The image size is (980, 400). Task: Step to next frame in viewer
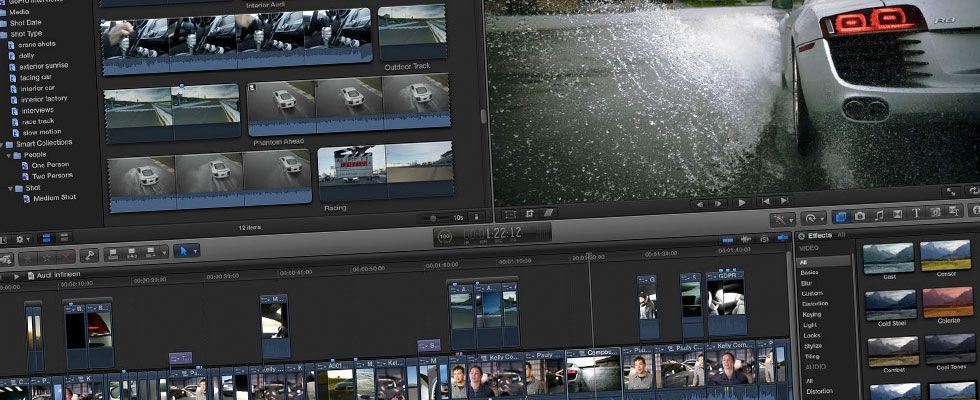(x=718, y=203)
